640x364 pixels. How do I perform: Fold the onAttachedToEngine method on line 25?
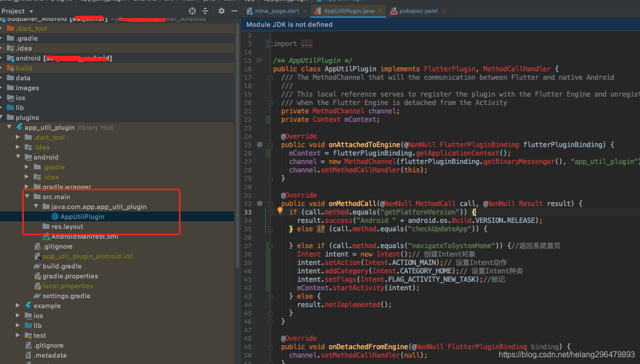click(270, 145)
